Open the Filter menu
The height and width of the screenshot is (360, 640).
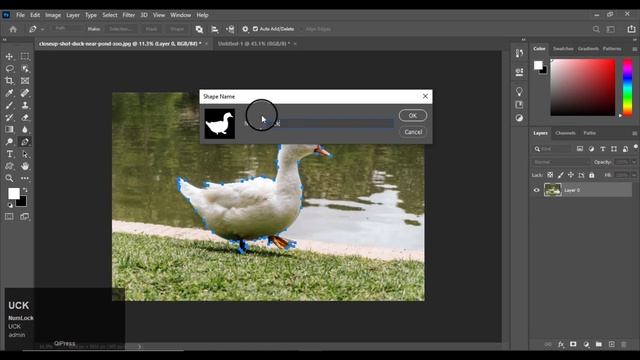pos(129,15)
